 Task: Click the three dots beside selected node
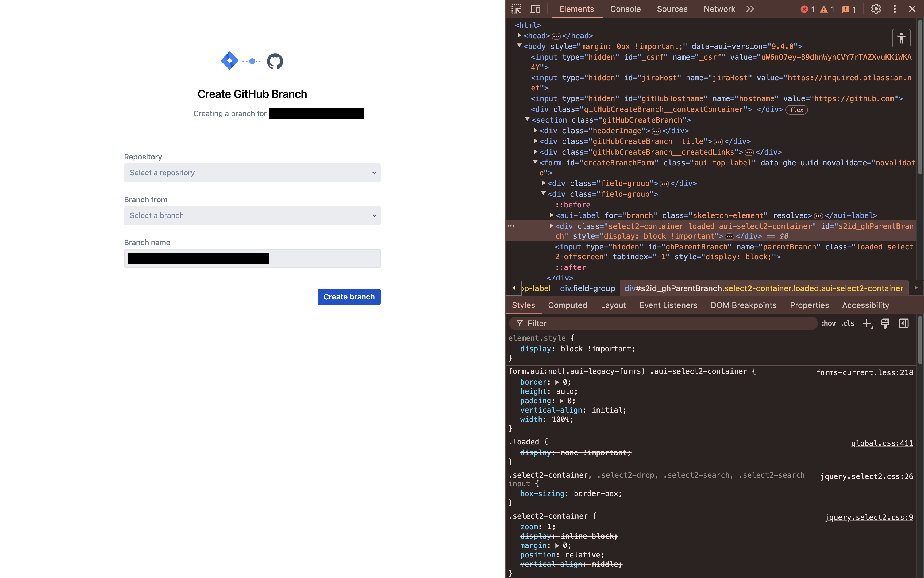[511, 226]
